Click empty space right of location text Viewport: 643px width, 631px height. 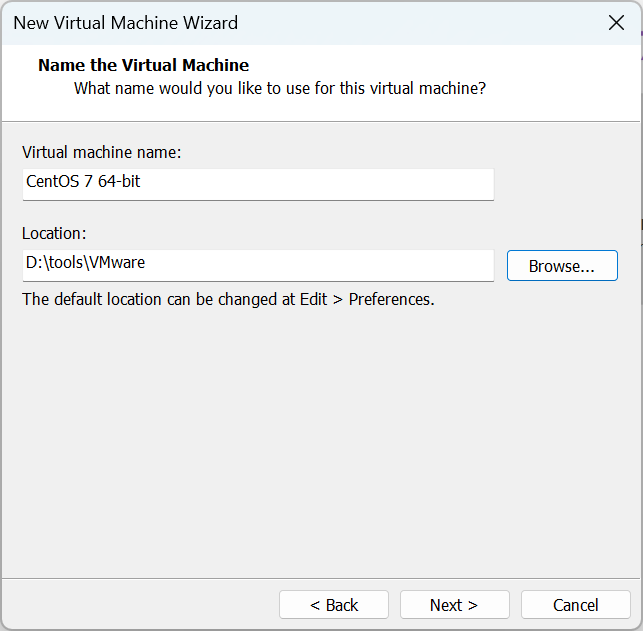[x=330, y=265]
